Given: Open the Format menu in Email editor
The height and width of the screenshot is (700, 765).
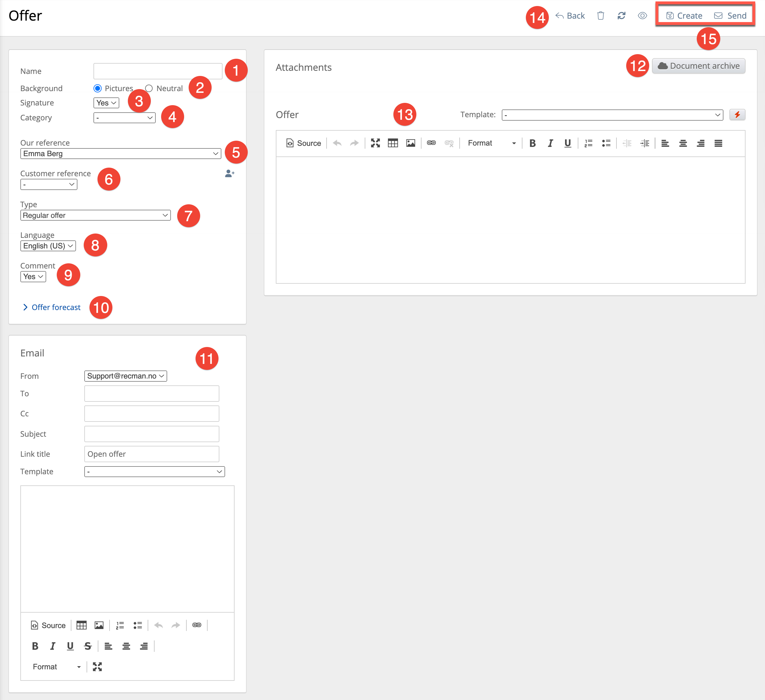Looking at the screenshot, I should click(x=56, y=667).
